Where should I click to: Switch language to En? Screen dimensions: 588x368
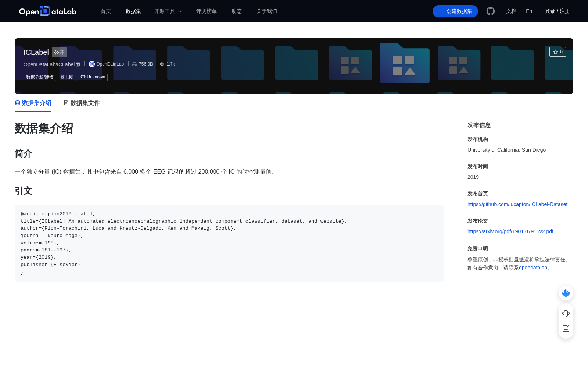529,11
